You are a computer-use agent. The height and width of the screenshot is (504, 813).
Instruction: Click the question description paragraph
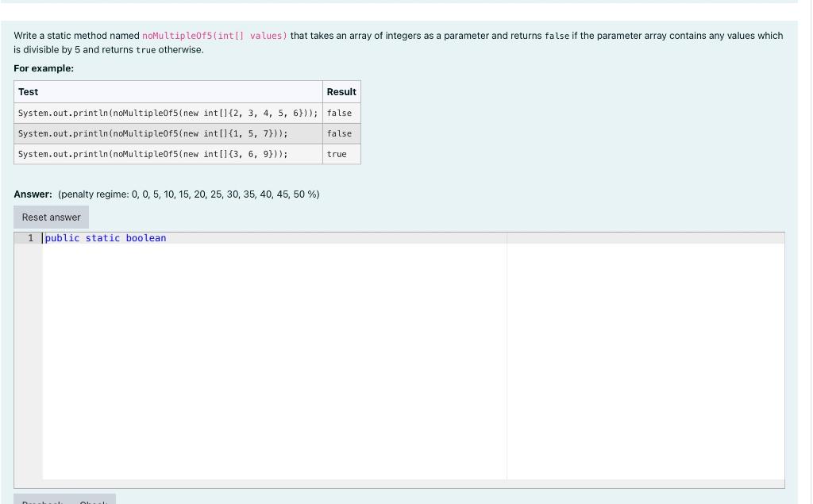pos(397,40)
